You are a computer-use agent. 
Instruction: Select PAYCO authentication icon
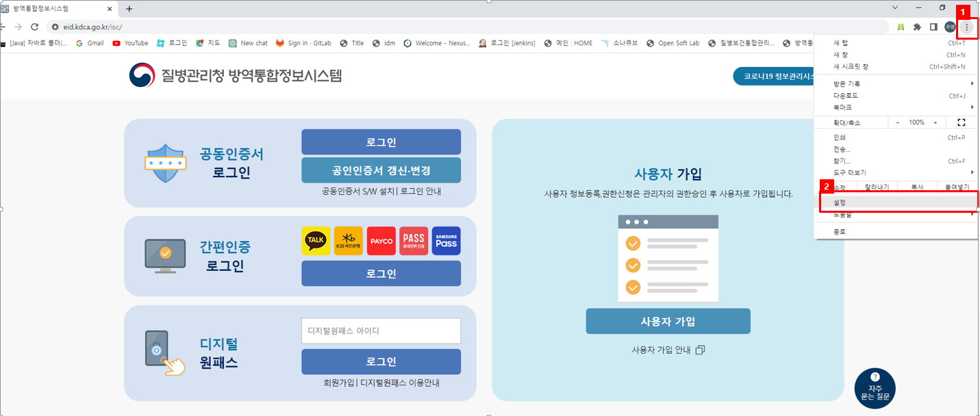point(381,241)
